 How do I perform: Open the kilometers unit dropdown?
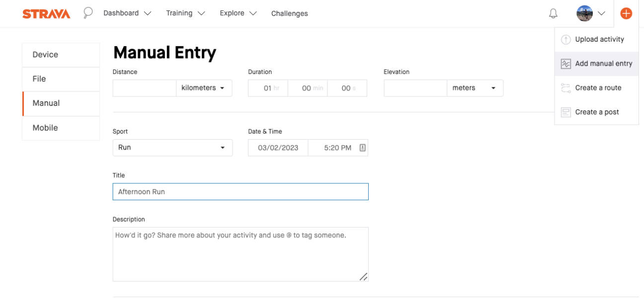click(203, 88)
